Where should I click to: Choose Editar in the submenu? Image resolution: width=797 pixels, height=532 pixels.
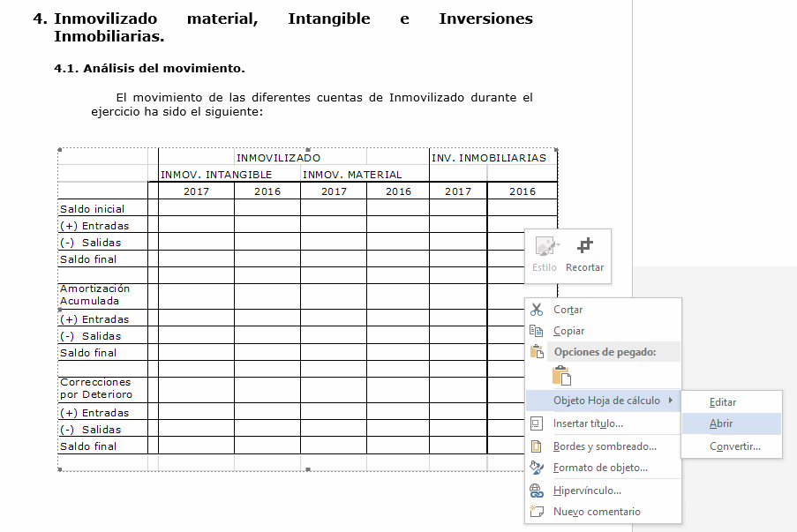coord(722,402)
